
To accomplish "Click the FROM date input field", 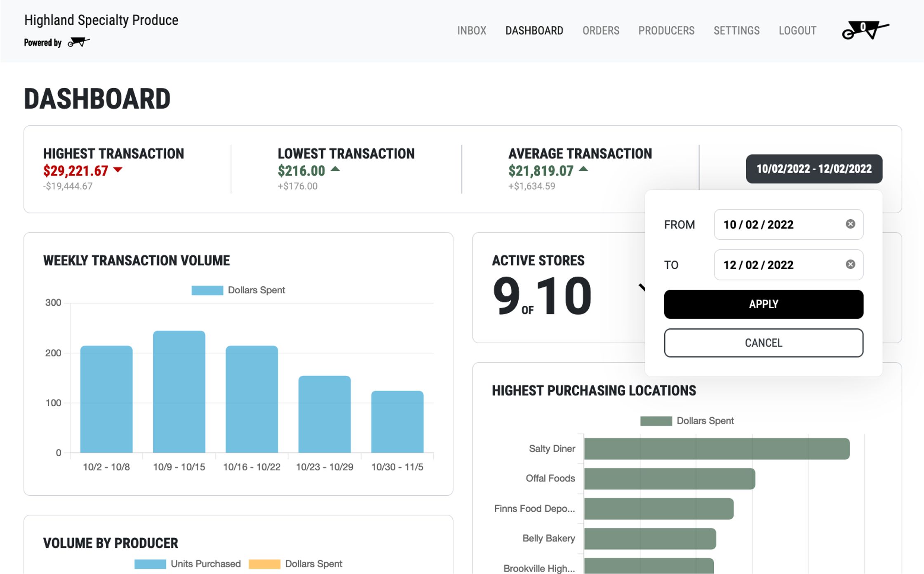I will (788, 224).
